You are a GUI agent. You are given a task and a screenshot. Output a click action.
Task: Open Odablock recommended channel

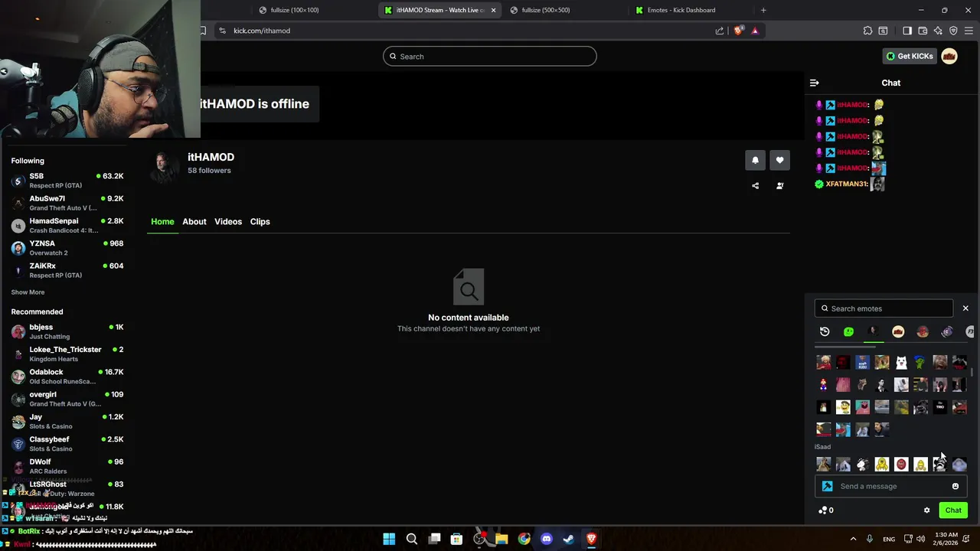[67, 377]
